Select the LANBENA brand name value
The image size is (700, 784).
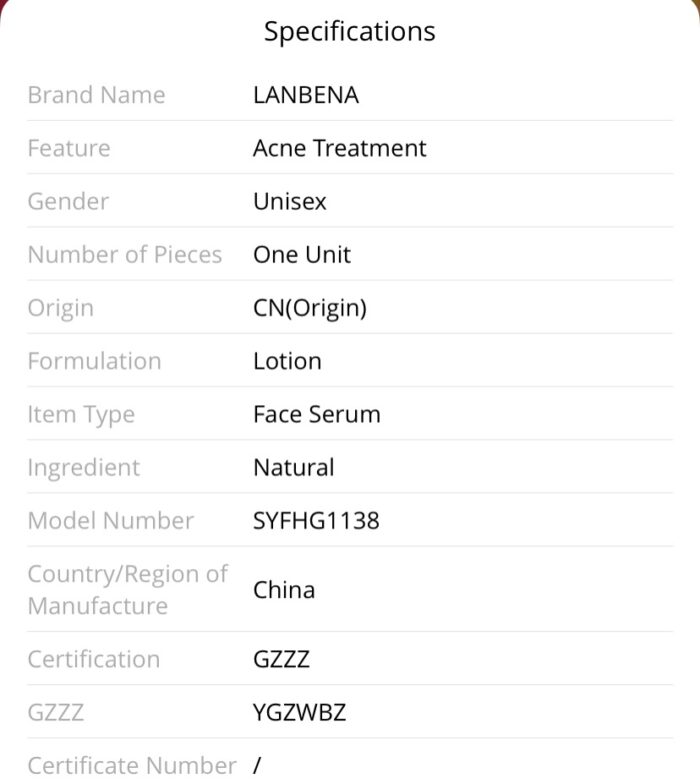pyautogui.click(x=306, y=95)
